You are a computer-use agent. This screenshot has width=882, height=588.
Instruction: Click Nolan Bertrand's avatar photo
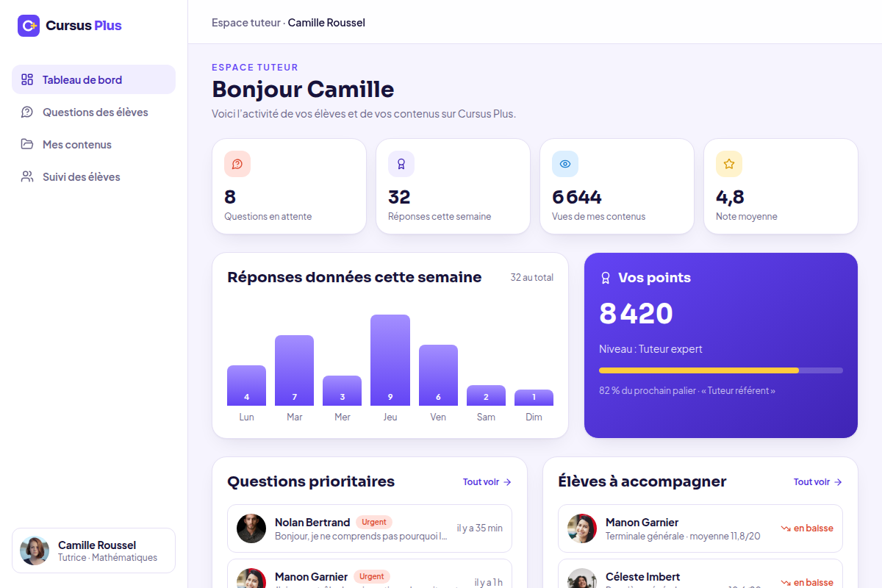point(251,528)
